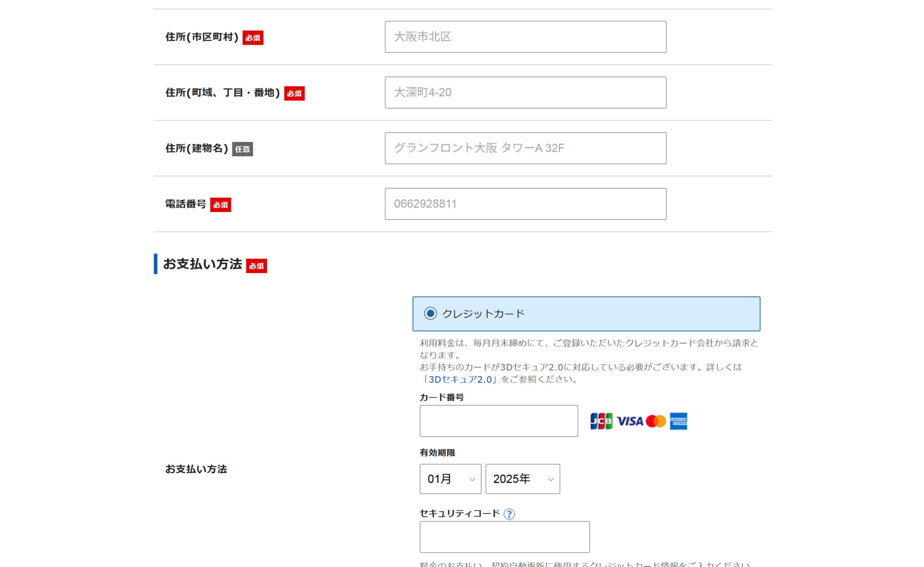Open the expiry month dropdown showing 01月

click(450, 479)
